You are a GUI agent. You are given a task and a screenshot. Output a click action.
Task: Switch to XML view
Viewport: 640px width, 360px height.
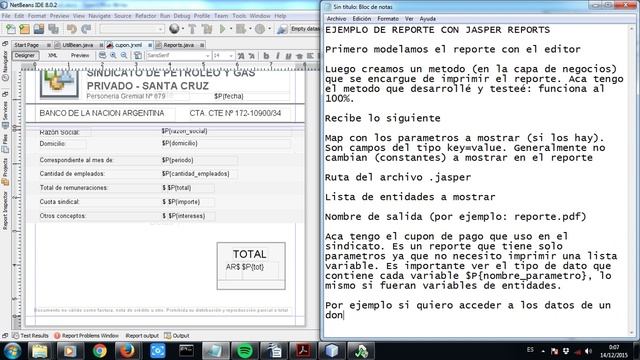(53, 56)
